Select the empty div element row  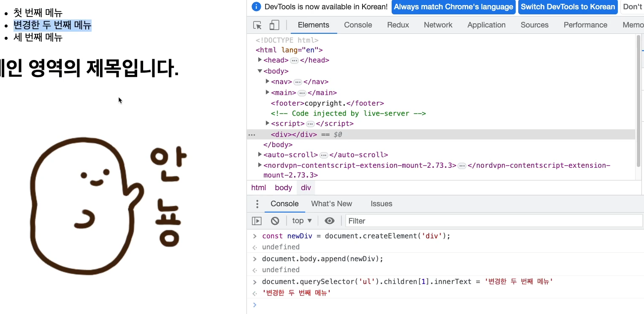point(441,135)
